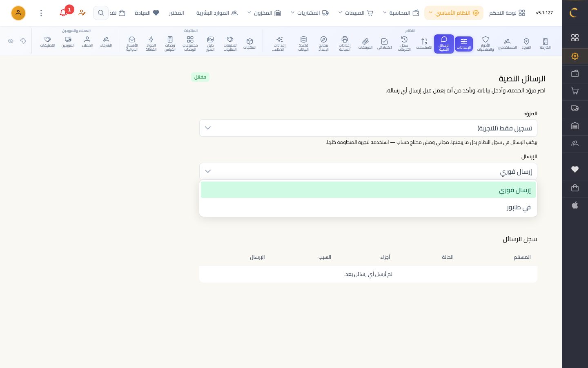Open العيادة clinic link
The image size is (588, 368).
147,13
